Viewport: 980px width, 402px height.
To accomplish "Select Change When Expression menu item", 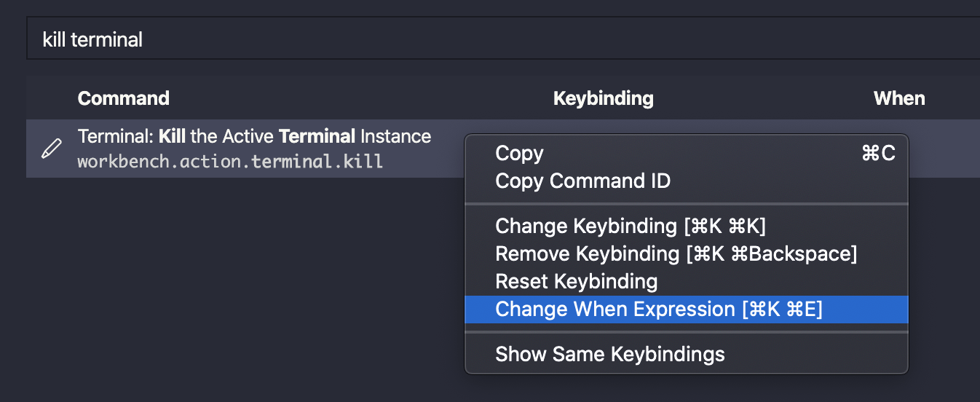I will 658,310.
